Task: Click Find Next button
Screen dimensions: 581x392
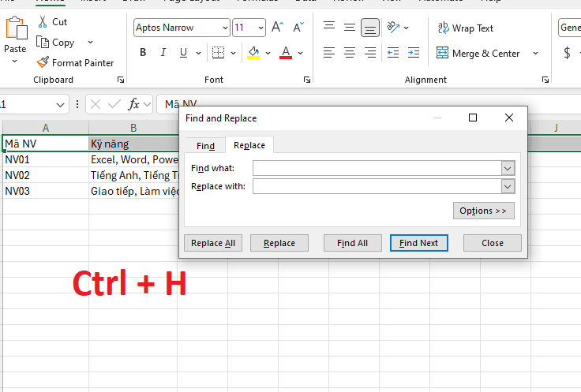Action: point(418,243)
